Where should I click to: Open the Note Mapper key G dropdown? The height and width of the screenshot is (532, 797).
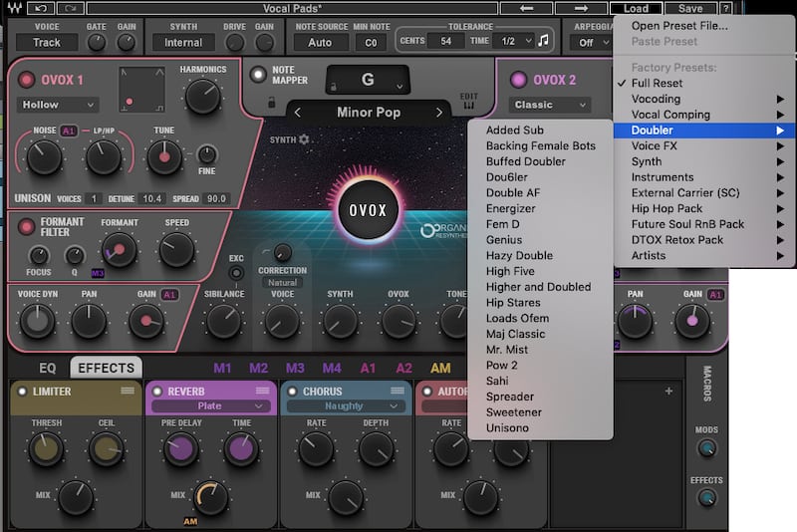pos(368,80)
